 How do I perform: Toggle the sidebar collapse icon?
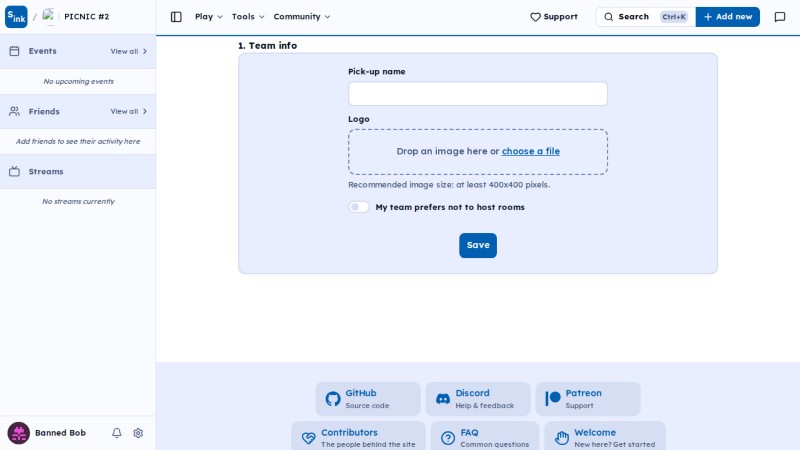pyautogui.click(x=176, y=17)
